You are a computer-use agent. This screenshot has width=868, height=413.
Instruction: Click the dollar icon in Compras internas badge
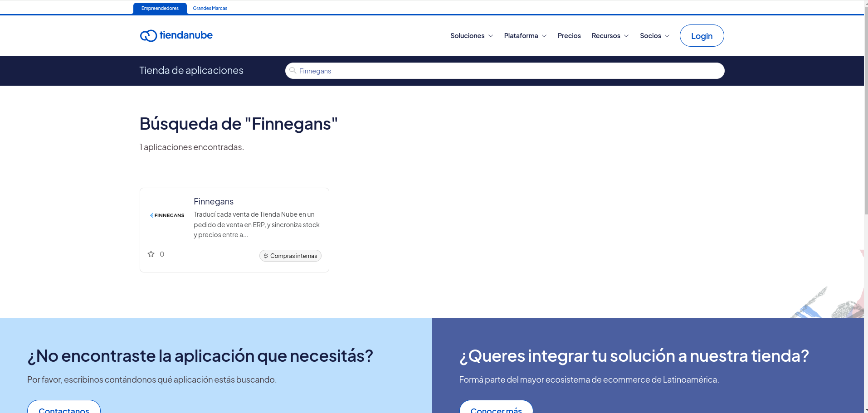click(x=266, y=256)
